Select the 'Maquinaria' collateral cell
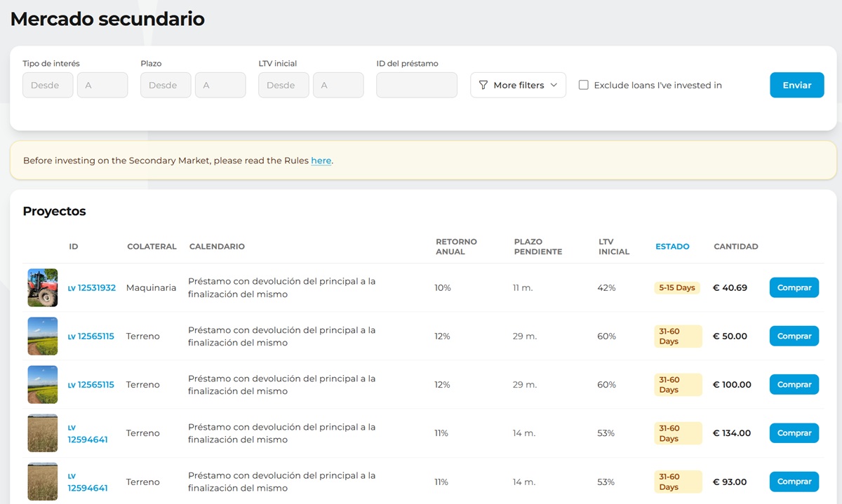 click(152, 287)
